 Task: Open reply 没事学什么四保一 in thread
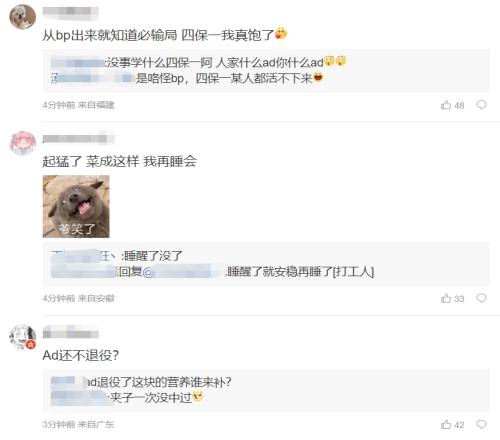coord(199,62)
